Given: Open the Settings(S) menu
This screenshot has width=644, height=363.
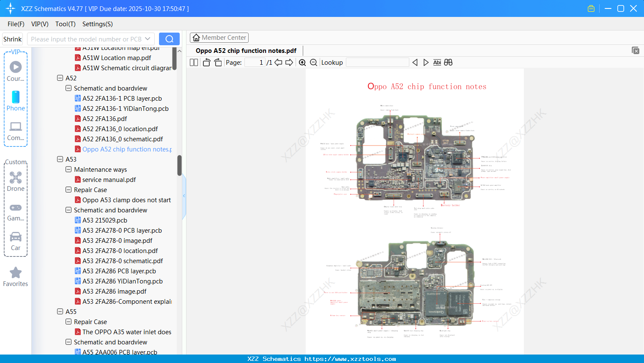Looking at the screenshot, I should [x=97, y=24].
